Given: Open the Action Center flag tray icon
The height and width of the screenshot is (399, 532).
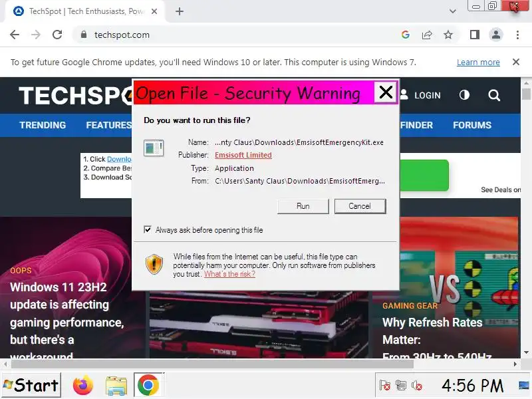Looking at the screenshot, I should (385, 386).
